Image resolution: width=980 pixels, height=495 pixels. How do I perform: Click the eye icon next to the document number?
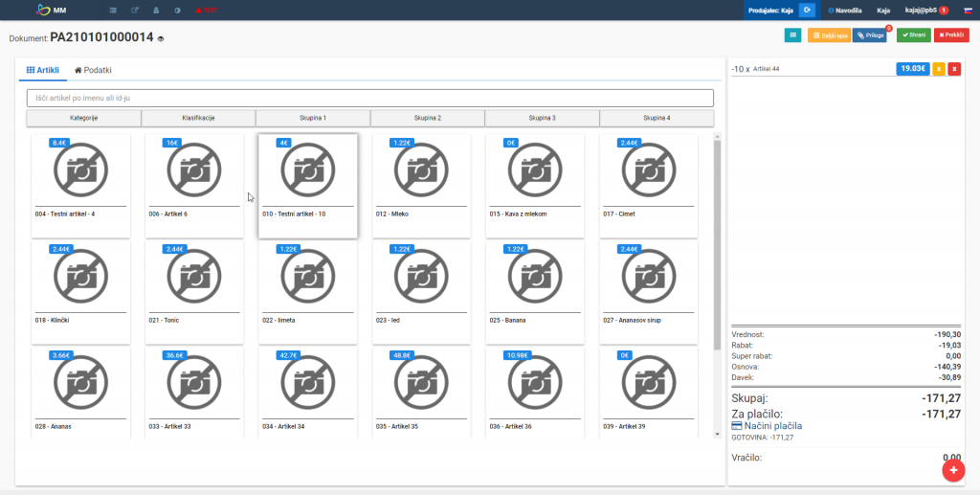(x=161, y=38)
